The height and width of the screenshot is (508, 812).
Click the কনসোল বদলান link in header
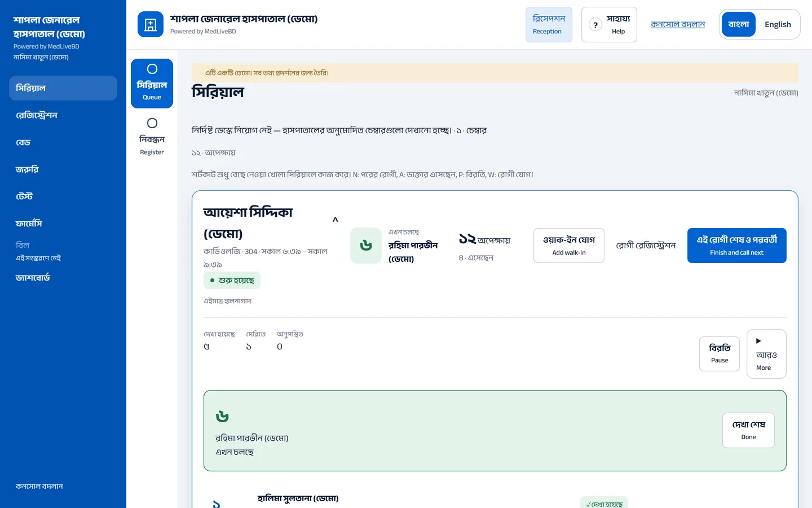678,24
